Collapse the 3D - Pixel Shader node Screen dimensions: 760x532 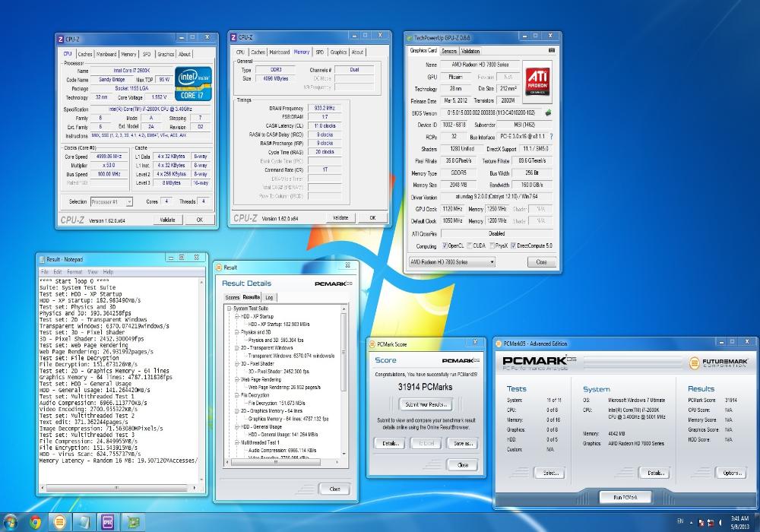237,363
